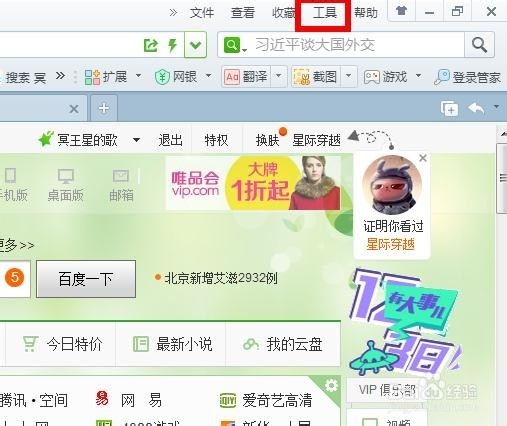Click the orange 星际穿越 text in popup
This screenshot has width=507, height=426.
point(390,244)
